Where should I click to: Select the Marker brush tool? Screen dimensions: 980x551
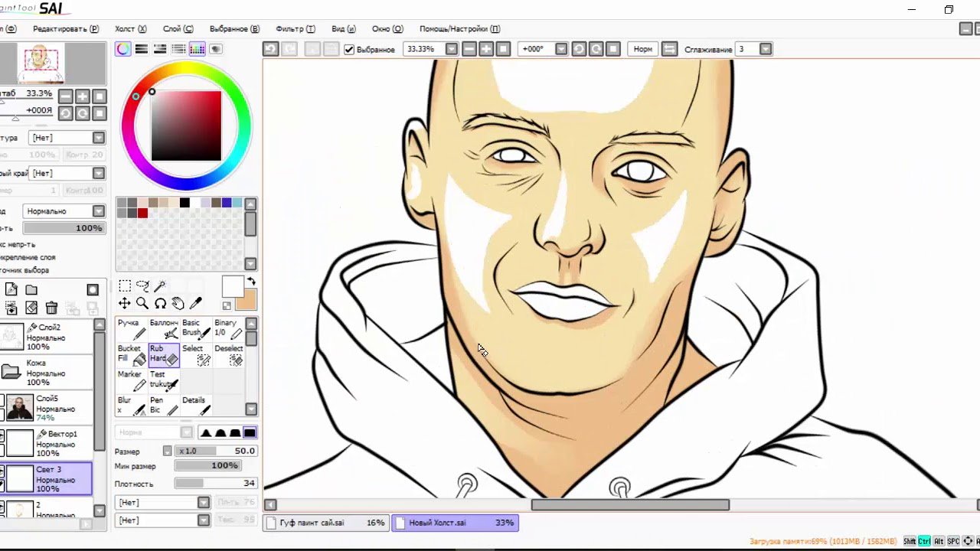132,380
